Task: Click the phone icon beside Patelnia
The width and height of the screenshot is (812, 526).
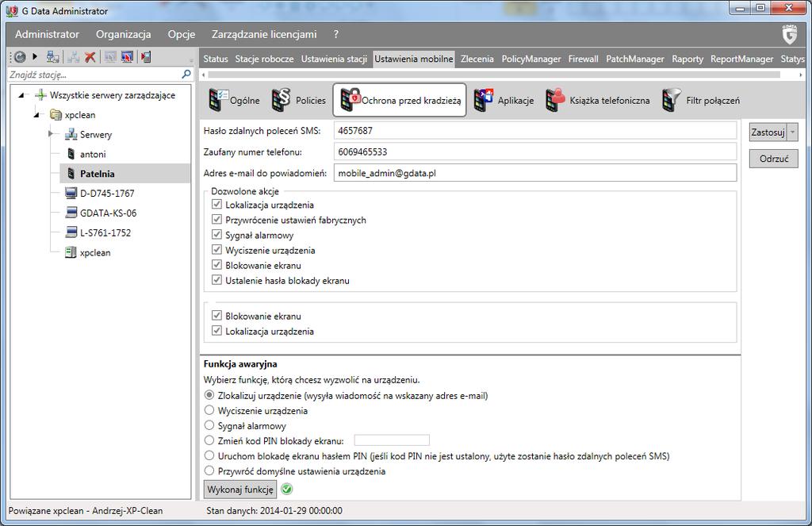Action: click(x=71, y=174)
